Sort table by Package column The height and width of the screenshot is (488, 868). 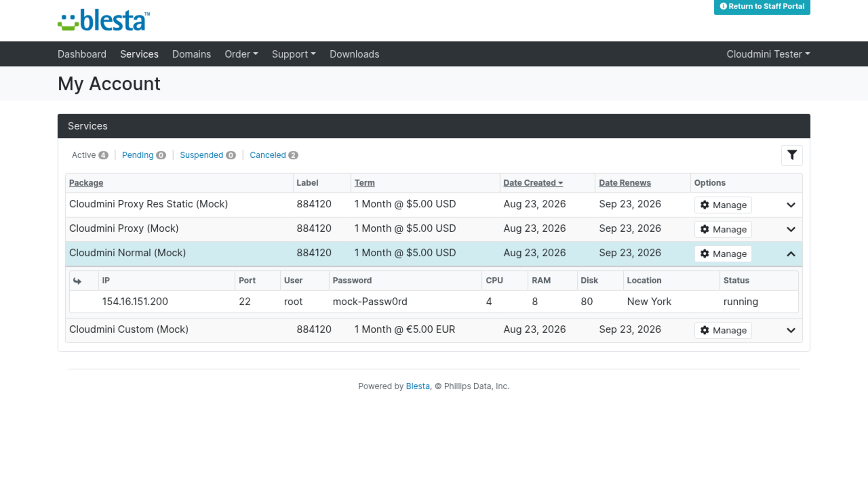(x=86, y=183)
